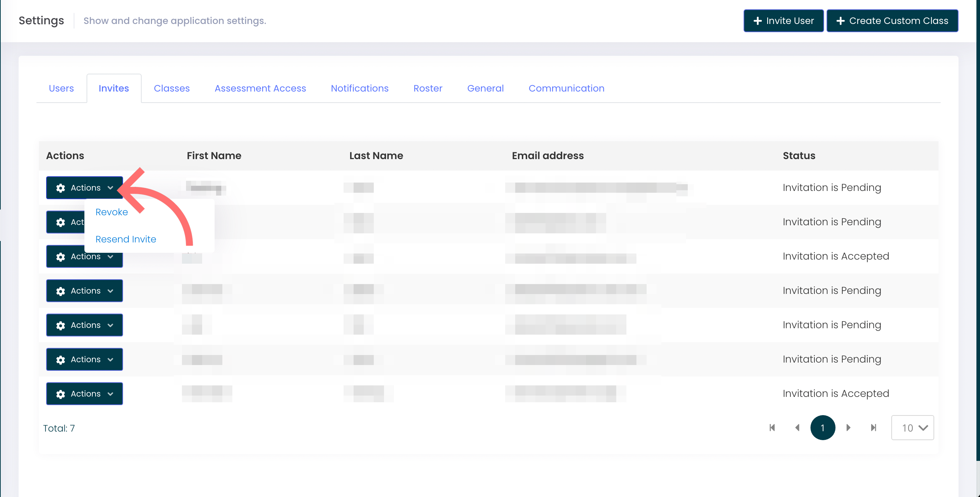Click first row 'Invitation is Pending' status

(832, 187)
